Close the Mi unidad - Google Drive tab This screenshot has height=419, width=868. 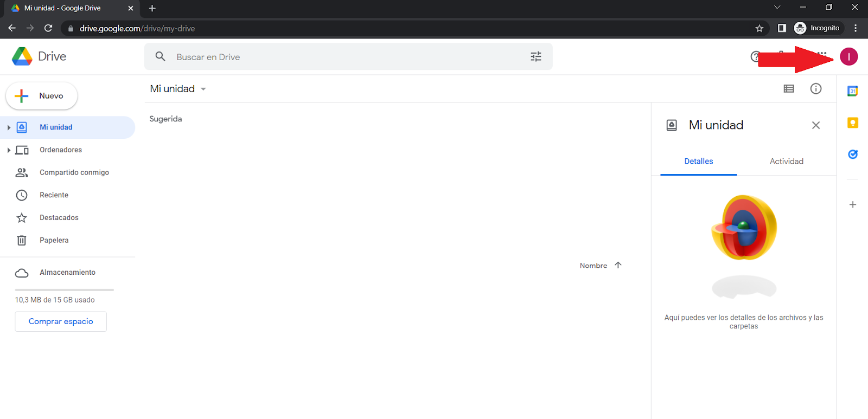[131, 8]
